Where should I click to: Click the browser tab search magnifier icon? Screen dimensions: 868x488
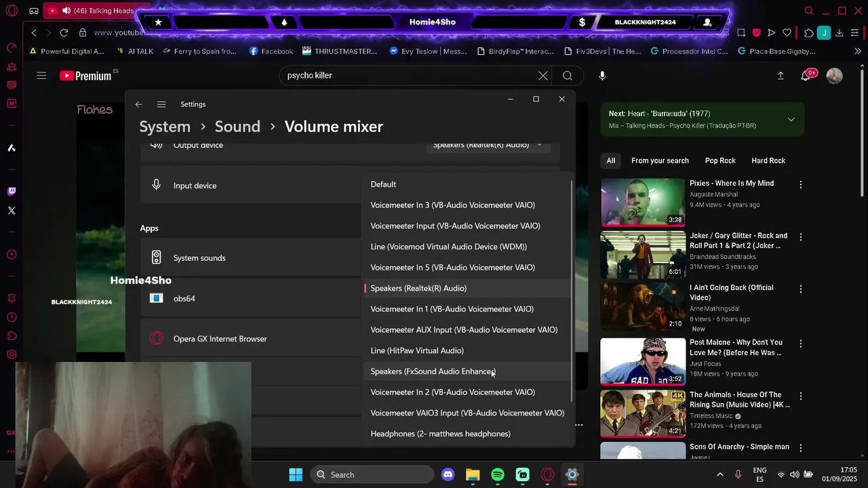click(808, 11)
